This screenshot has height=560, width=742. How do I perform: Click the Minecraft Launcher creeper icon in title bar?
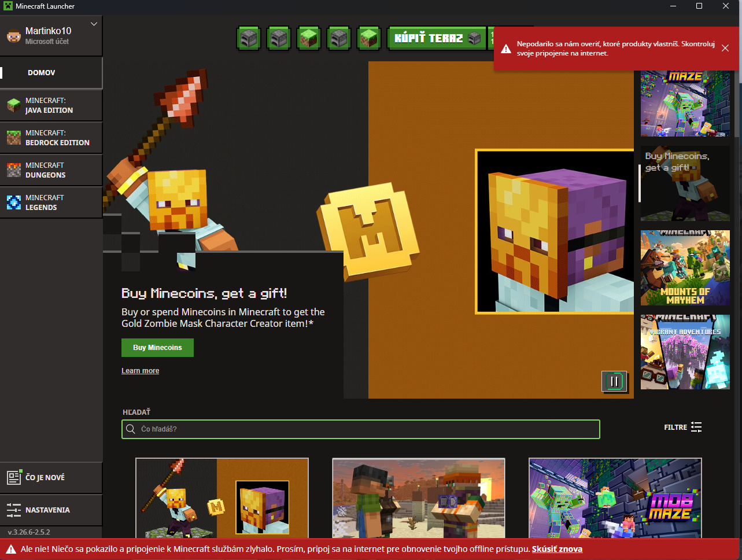pyautogui.click(x=8, y=6)
